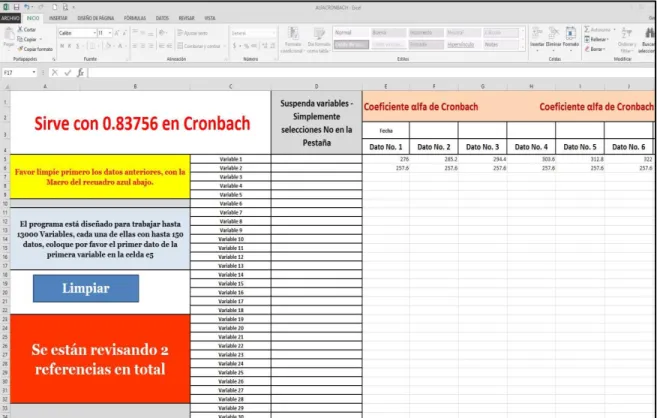This screenshot has height=418, width=657.
Task: Decrease font size with smaller A icon
Action: coord(125,33)
